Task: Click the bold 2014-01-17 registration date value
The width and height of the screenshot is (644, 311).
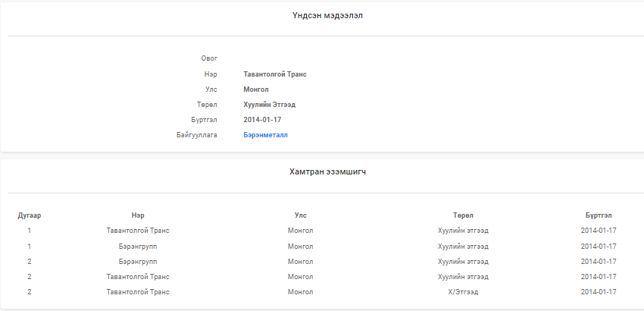Action: coord(262,120)
